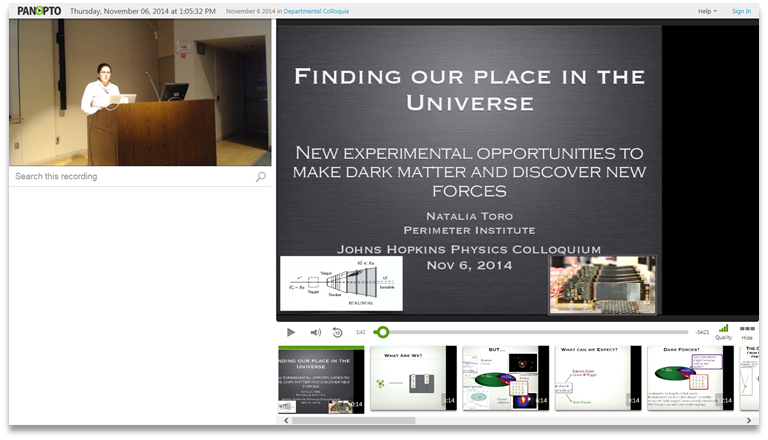Click the Panopto logo
This screenshot has width=768, height=440.
tap(39, 11)
